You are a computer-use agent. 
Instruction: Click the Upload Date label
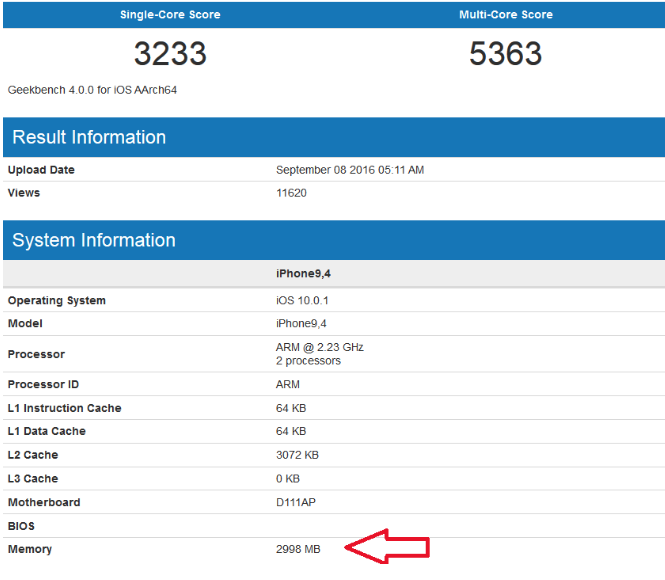click(41, 170)
